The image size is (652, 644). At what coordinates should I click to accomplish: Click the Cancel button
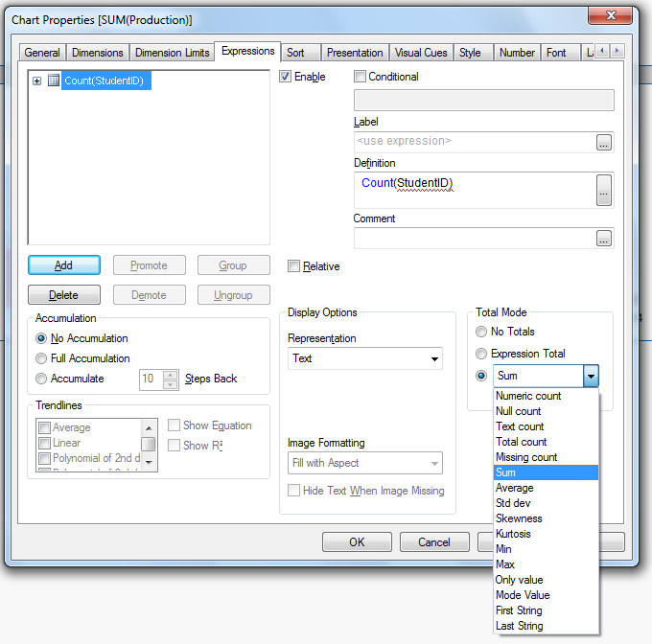(x=434, y=542)
